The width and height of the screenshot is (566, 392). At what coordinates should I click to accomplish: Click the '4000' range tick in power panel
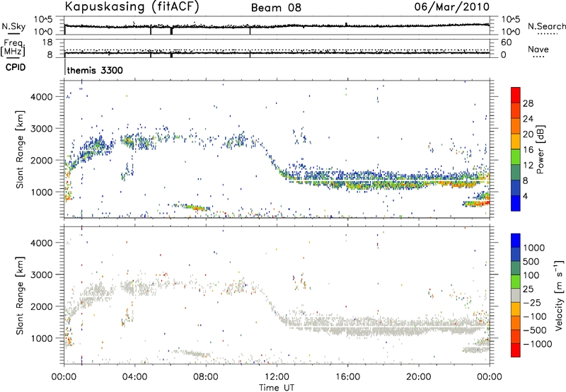(x=42, y=97)
